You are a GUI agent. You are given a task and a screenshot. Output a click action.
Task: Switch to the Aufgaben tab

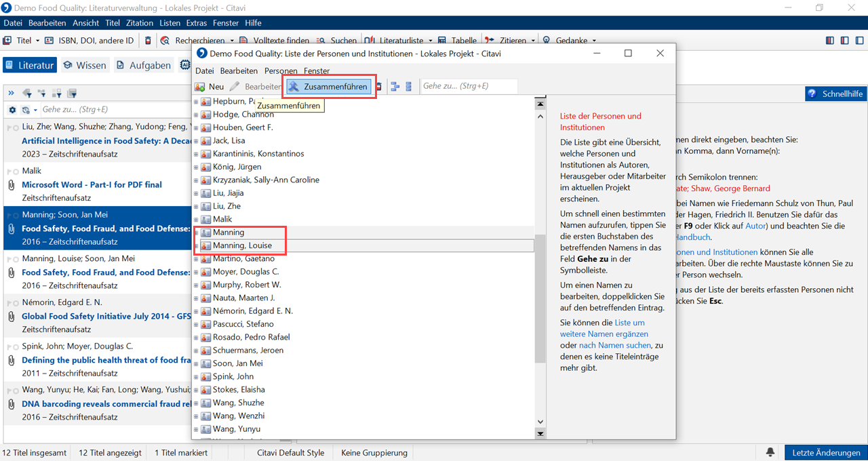(144, 65)
